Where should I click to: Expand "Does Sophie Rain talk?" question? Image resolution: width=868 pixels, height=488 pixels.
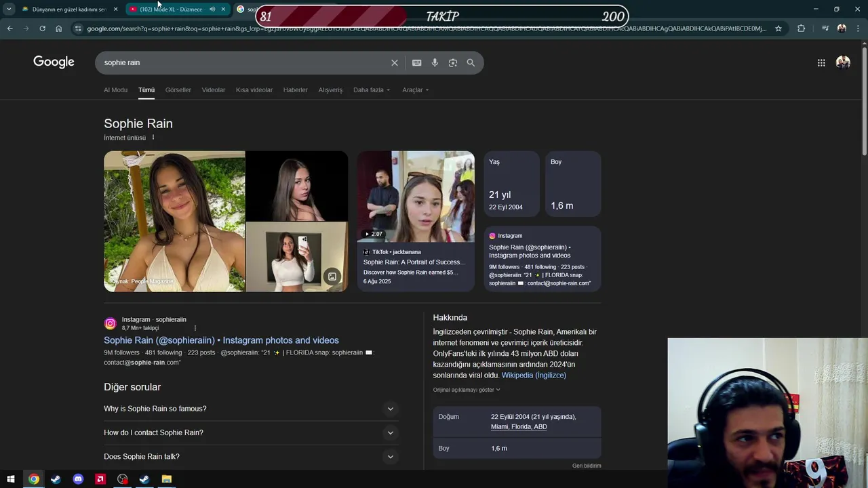coord(250,457)
